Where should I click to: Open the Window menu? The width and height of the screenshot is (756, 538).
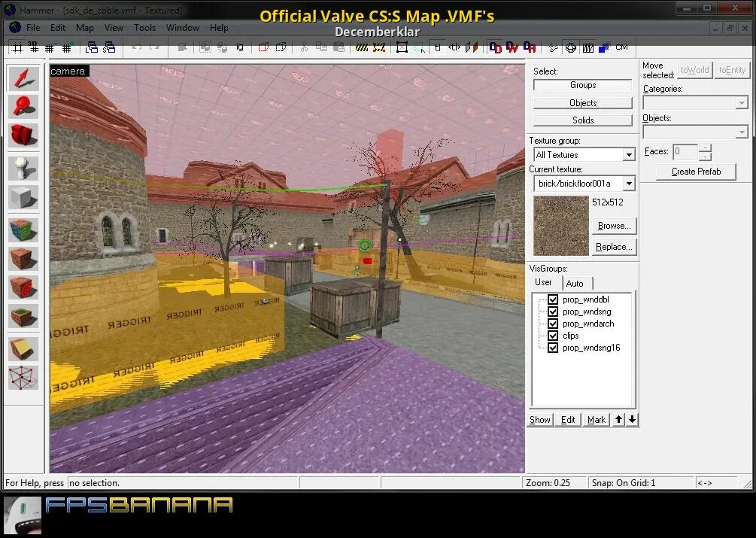click(x=183, y=28)
